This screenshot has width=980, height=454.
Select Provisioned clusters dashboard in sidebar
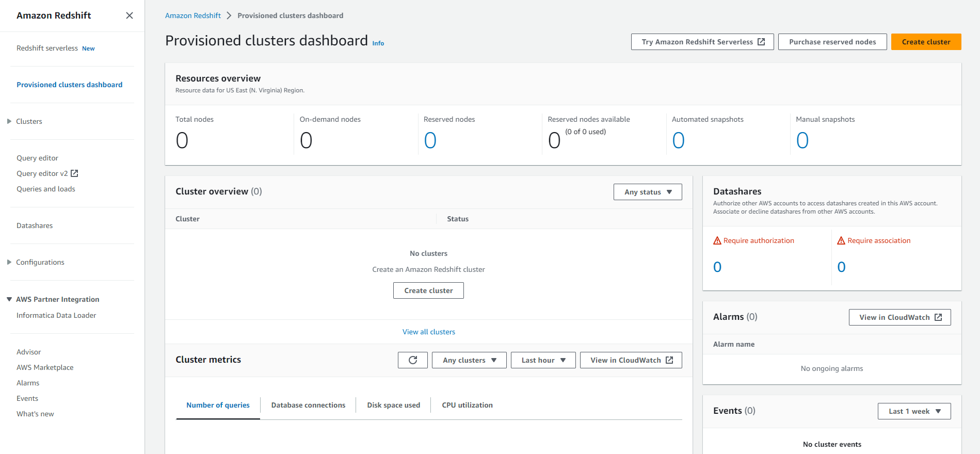69,85
